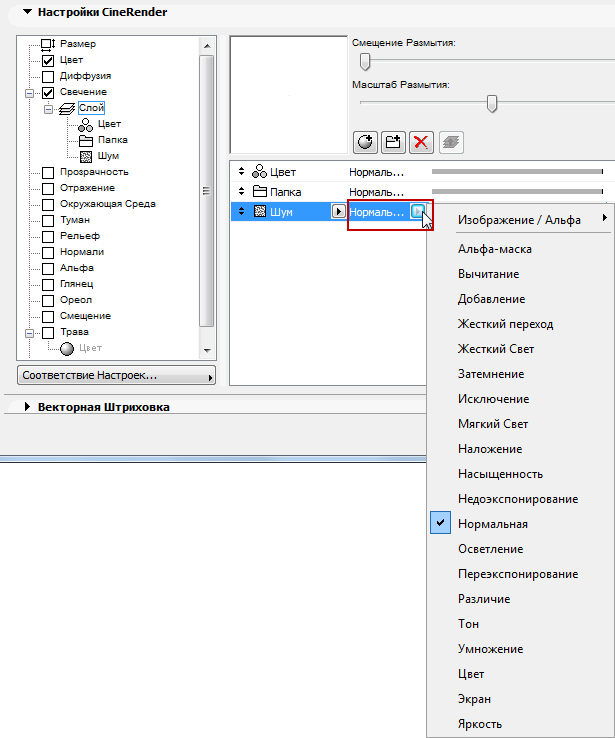The width and height of the screenshot is (615, 738).
Task: Choose Нормальная blend mode
Action: point(493,524)
